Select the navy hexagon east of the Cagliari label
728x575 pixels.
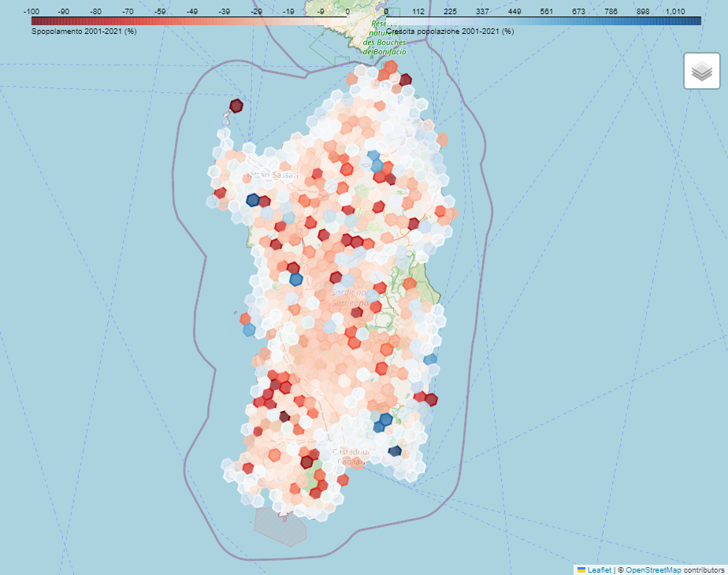(x=395, y=451)
